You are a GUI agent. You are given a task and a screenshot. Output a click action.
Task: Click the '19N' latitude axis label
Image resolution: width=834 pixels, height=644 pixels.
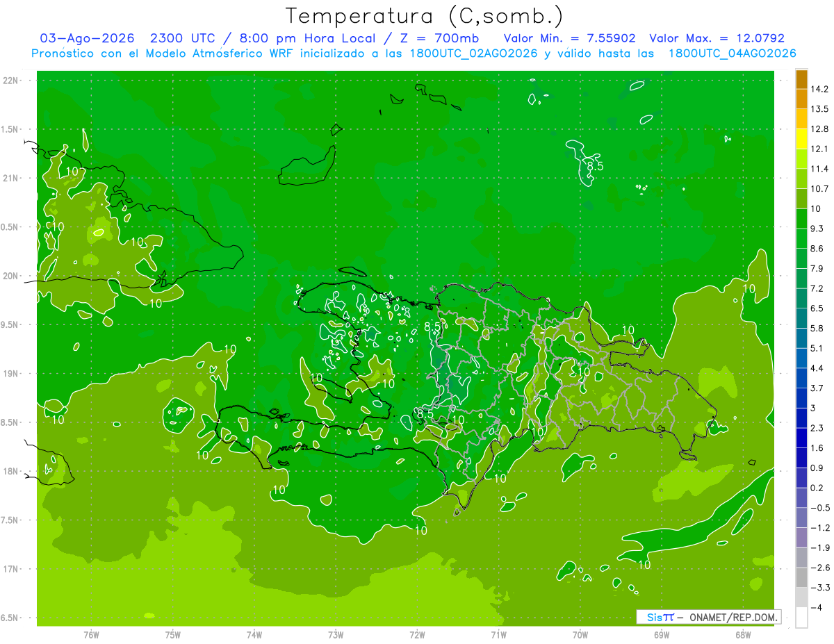(x=11, y=374)
